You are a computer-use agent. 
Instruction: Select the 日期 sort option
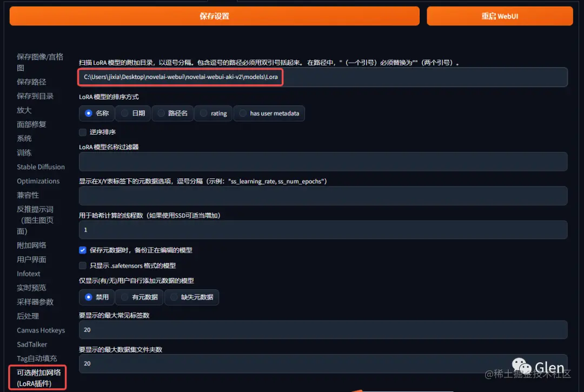133,113
